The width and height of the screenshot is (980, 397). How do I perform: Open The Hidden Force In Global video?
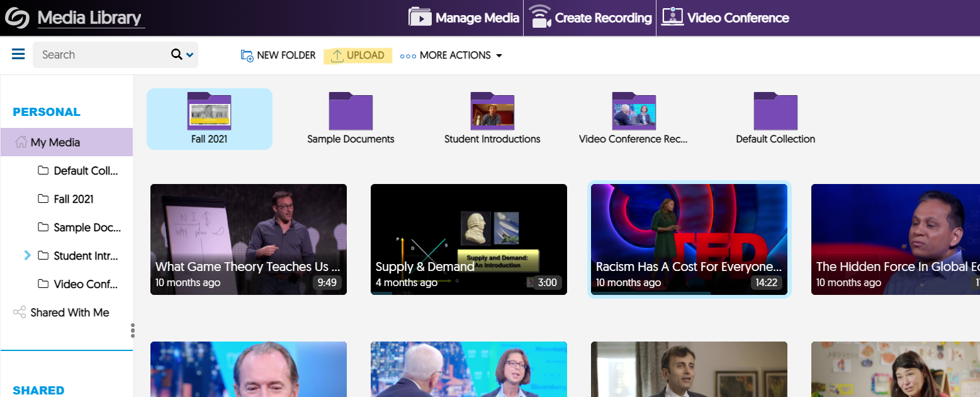point(896,239)
